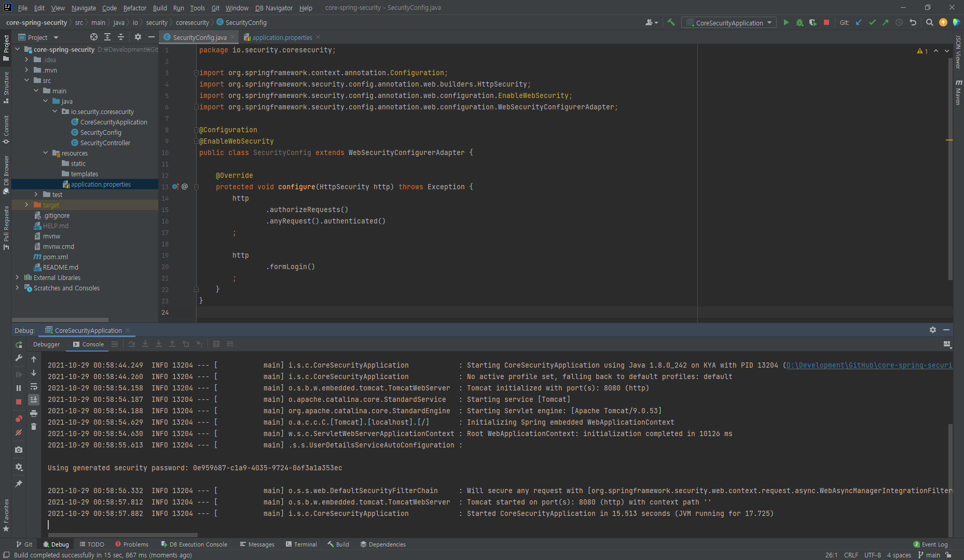Print console output using the printer icon
964x560 pixels.
pyautogui.click(x=34, y=413)
